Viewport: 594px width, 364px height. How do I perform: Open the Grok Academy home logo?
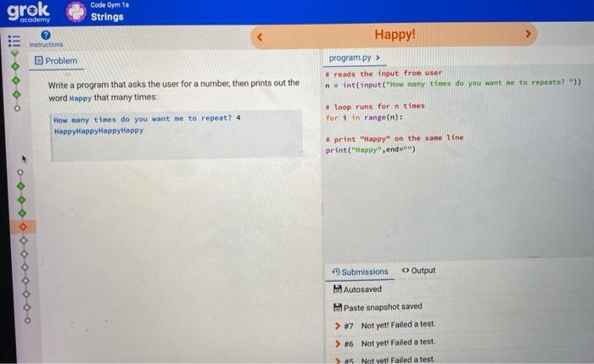click(x=28, y=12)
